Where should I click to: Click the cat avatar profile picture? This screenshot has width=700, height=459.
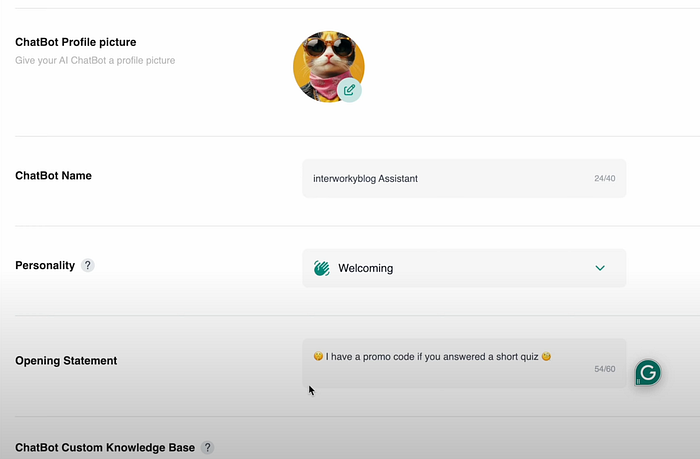tap(329, 67)
